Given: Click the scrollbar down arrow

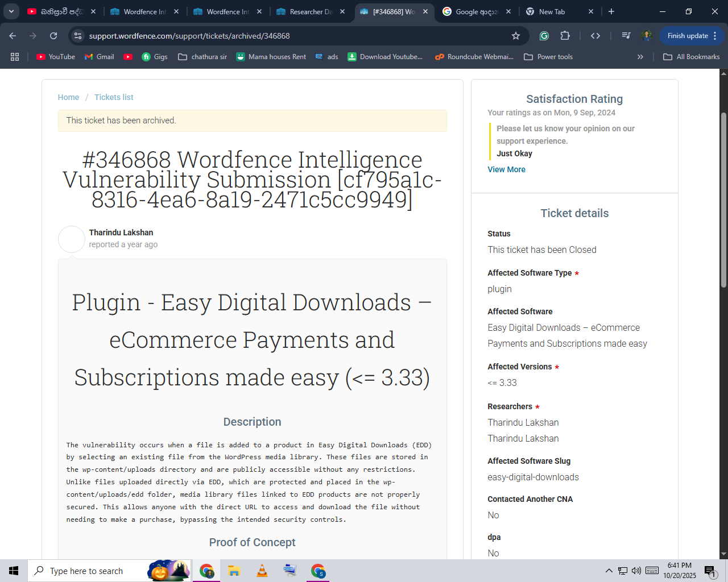Looking at the screenshot, I should [723, 554].
